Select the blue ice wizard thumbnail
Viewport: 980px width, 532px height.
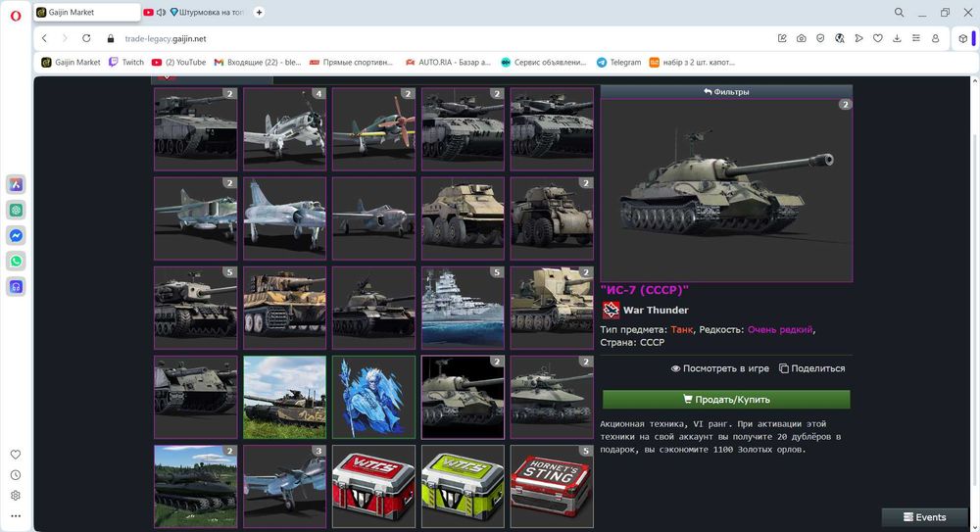tap(373, 398)
